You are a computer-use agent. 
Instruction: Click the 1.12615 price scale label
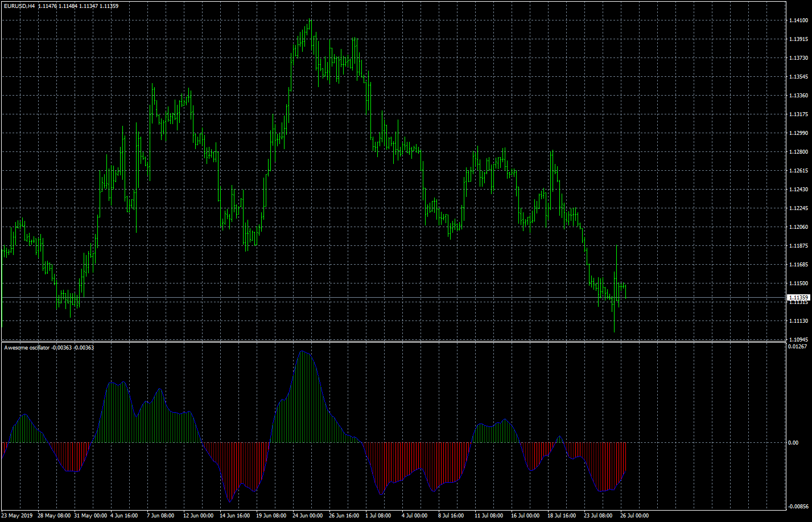(798, 171)
